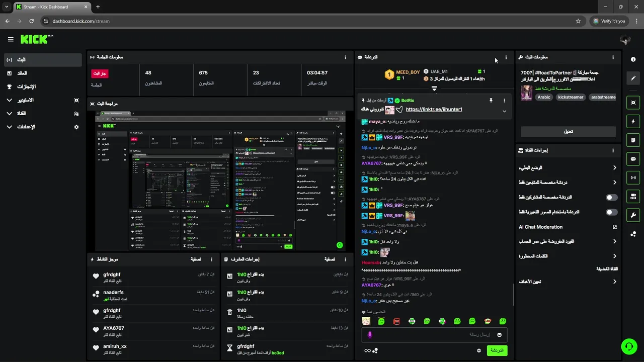The width and height of the screenshot is (644, 362).
Task: Click the stream preview thumbnail
Action: [220, 181]
